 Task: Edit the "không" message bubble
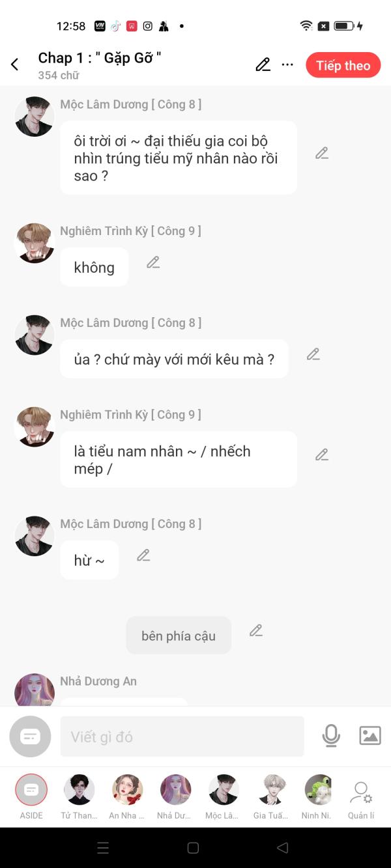point(153,262)
